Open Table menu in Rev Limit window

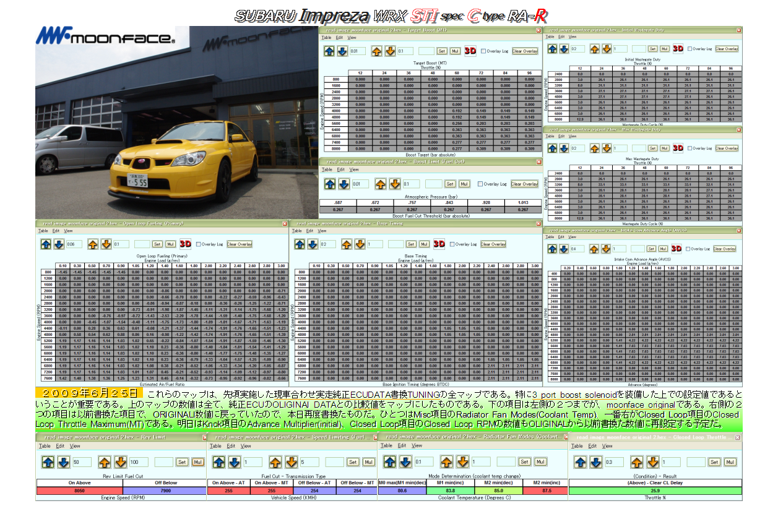point(43,445)
